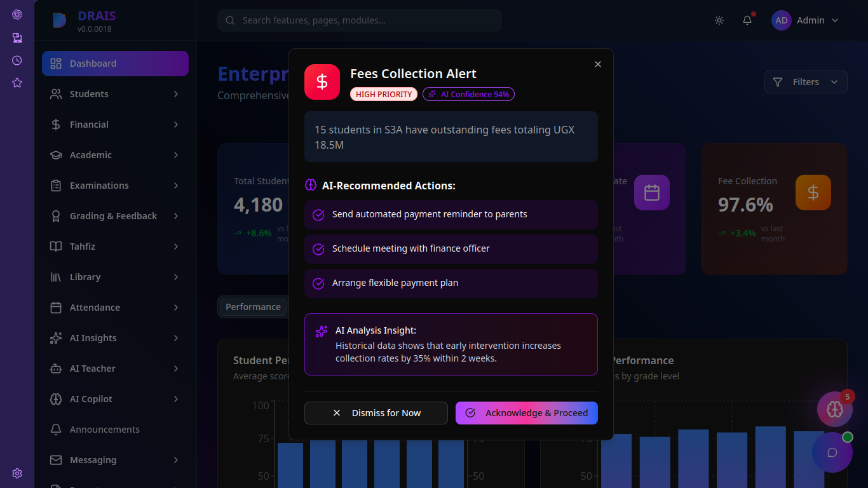Open Students menu item

pyautogui.click(x=115, y=94)
